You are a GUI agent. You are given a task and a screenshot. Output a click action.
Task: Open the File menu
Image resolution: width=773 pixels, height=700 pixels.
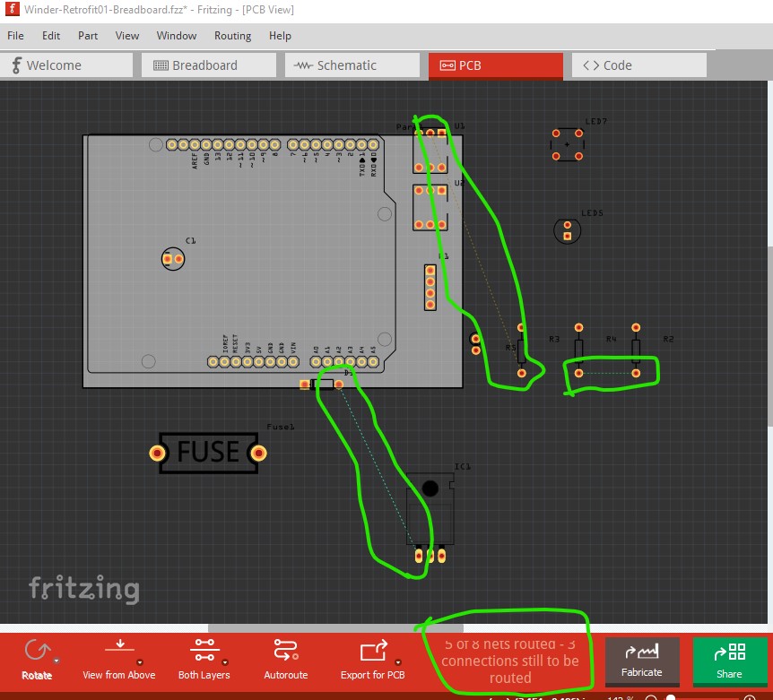(15, 36)
